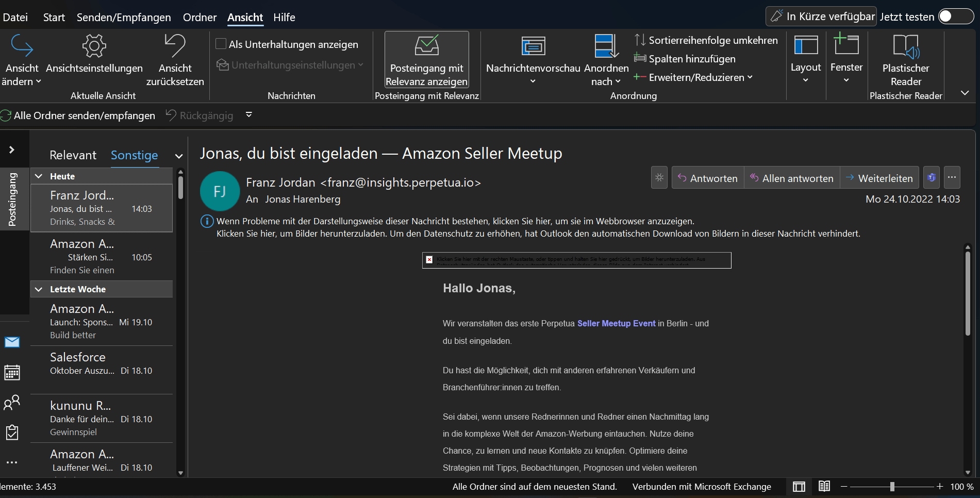Open the Layout dropdown
The width and height of the screenshot is (980, 498).
point(806,60)
